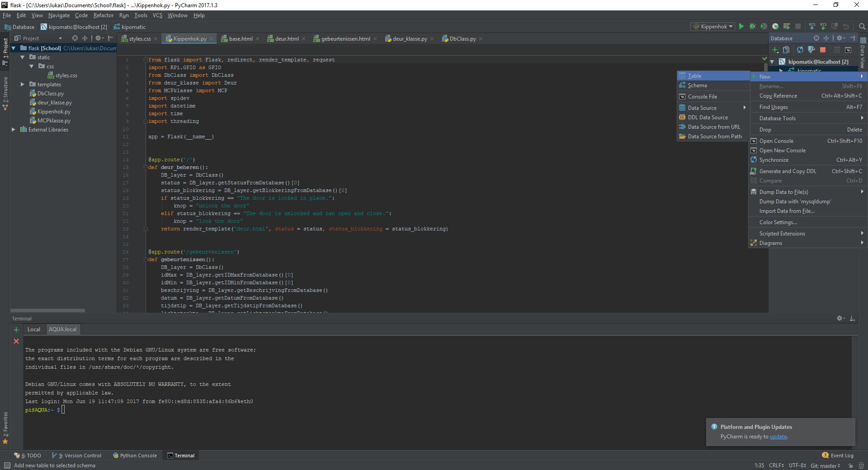Toggle tool window buttons in bottom-left corner
Image resolution: width=868 pixels, height=470 pixels.
[x=7, y=465]
